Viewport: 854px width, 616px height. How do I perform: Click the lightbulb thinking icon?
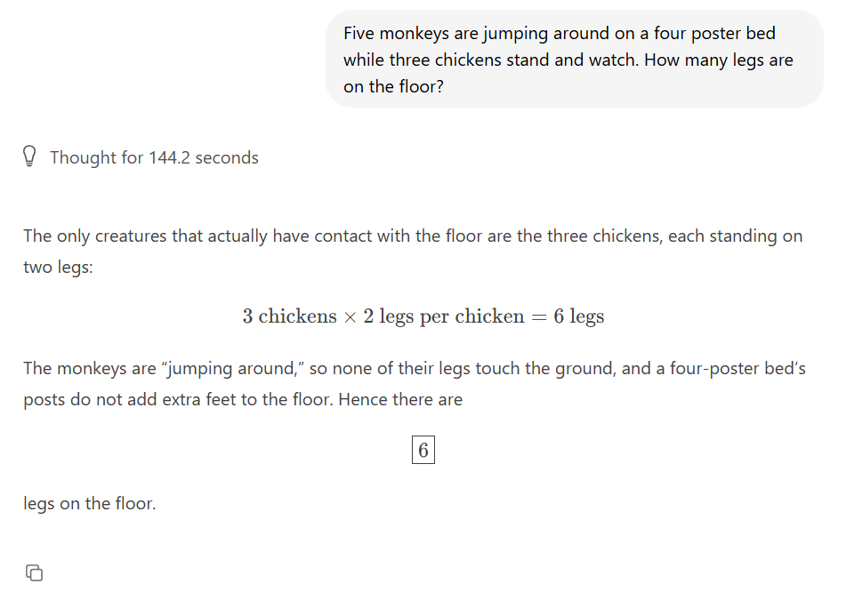30,158
